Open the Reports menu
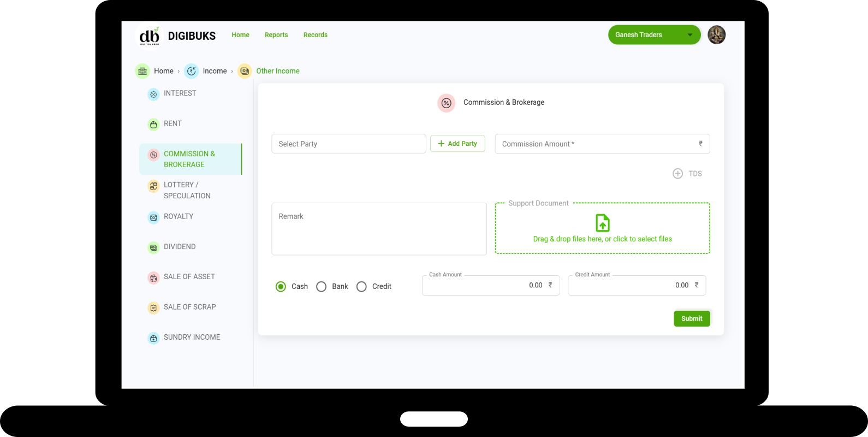Screen dimensions: 868x437 click(x=276, y=35)
